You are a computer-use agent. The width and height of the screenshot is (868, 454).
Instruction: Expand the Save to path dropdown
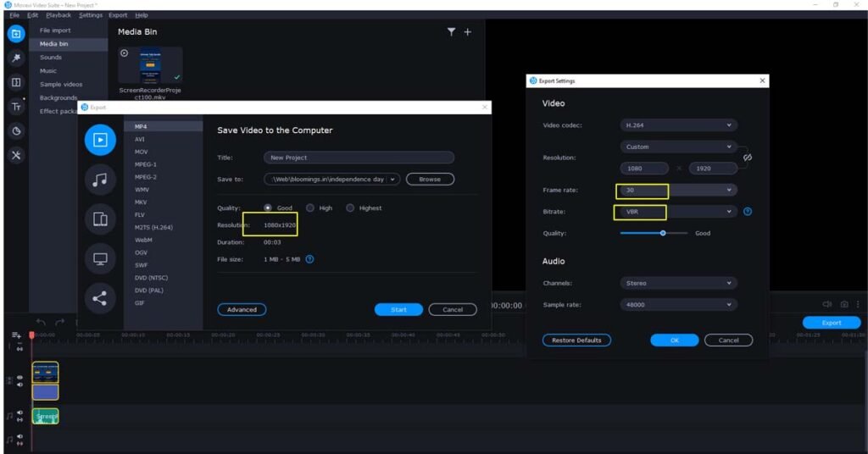tap(392, 180)
